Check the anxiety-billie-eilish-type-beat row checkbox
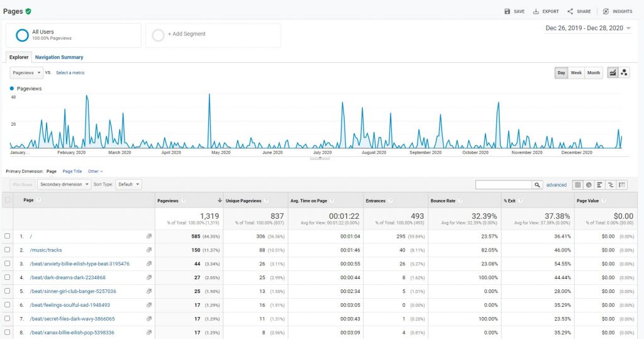 pos(8,264)
